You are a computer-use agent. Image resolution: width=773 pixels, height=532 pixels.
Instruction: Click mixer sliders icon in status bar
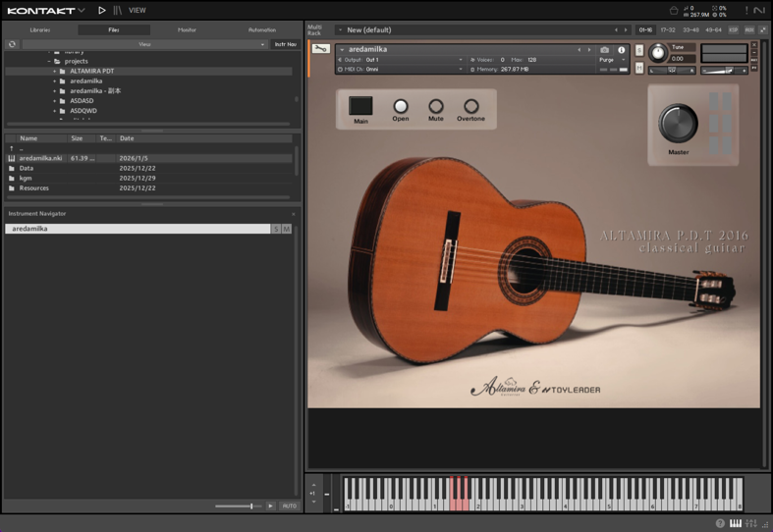click(x=750, y=523)
